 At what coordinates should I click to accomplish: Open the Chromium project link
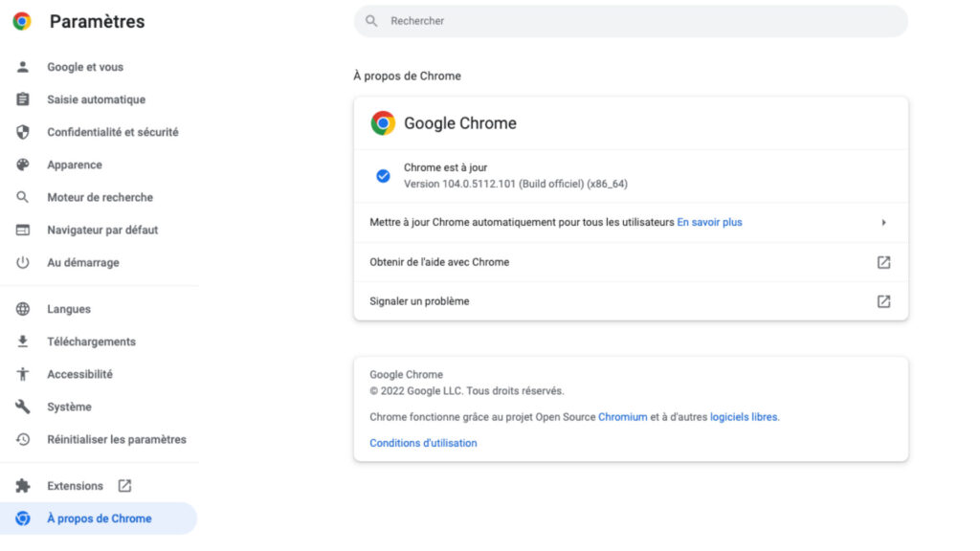click(622, 417)
